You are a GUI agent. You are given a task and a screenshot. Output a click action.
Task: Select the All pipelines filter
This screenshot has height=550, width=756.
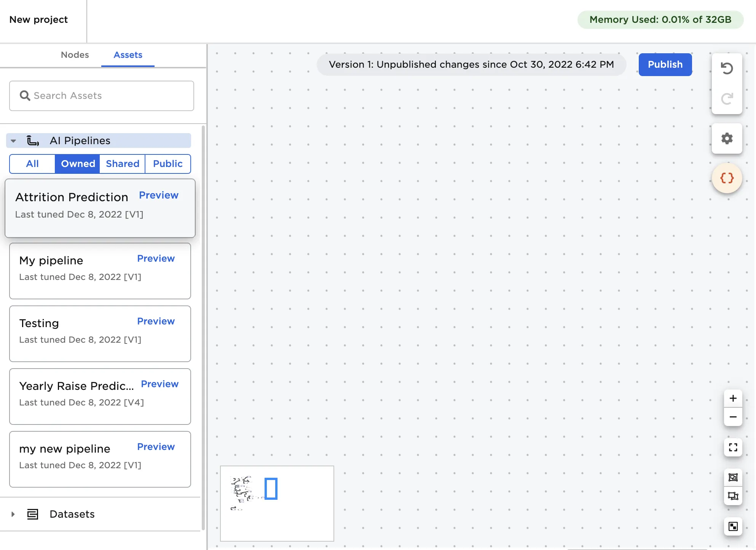click(32, 164)
